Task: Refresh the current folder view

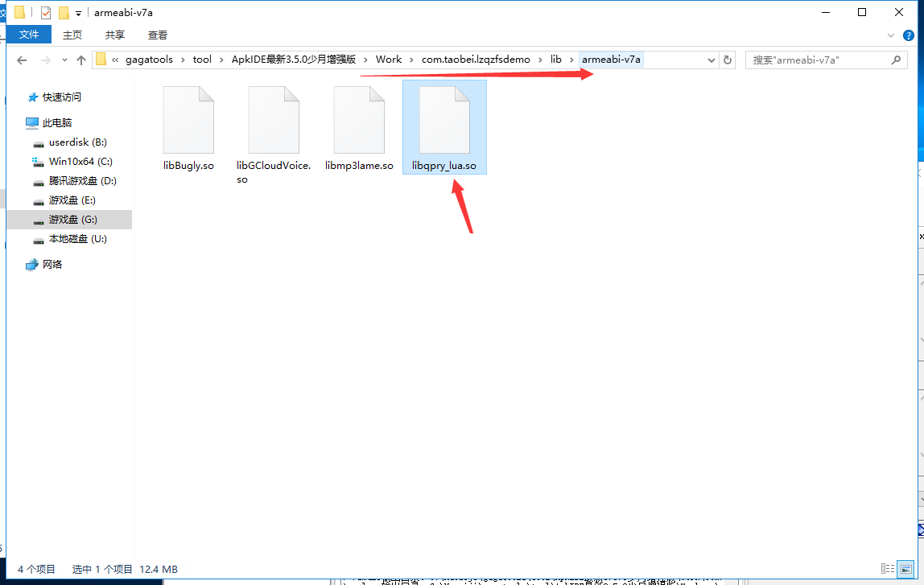Action: pyautogui.click(x=728, y=60)
